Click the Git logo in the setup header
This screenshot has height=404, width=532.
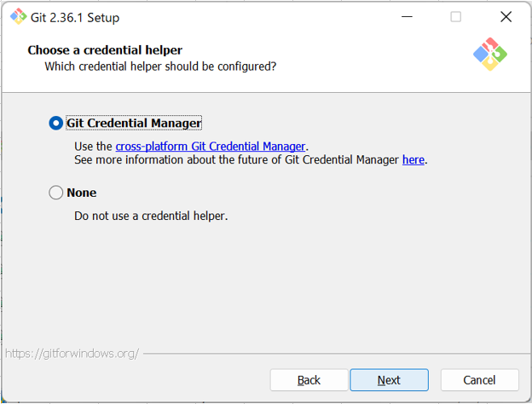[x=489, y=55]
